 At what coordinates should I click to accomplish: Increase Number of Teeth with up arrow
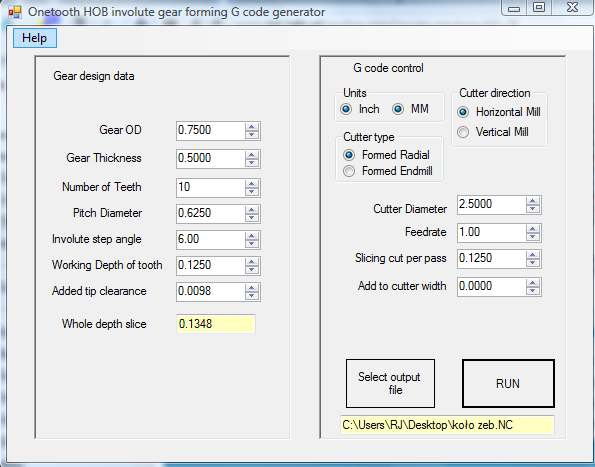(x=252, y=184)
